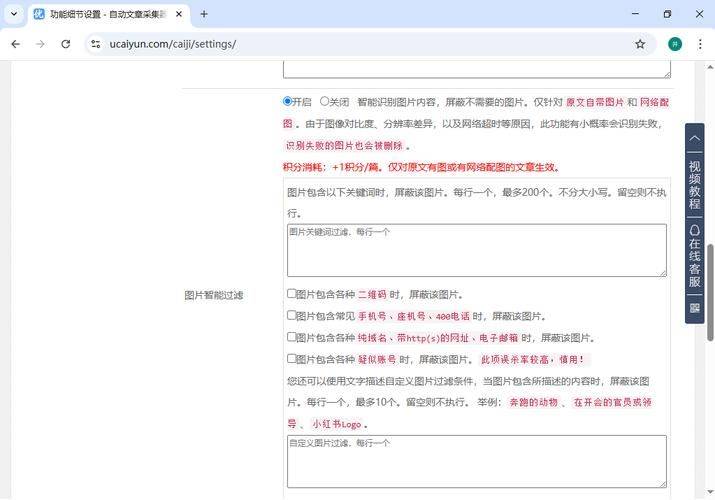The image size is (715, 500).
Task: View site information icon in address bar
Action: tap(96, 44)
